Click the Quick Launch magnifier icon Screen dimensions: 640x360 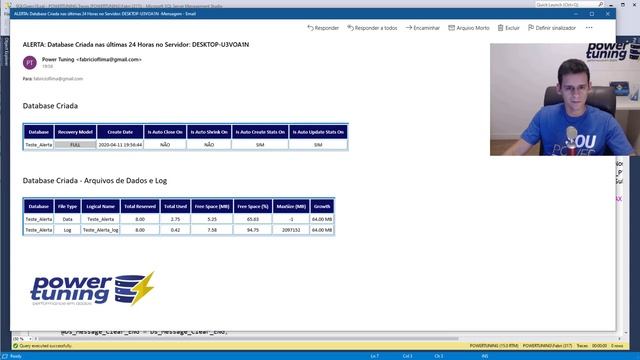(x=600, y=4)
